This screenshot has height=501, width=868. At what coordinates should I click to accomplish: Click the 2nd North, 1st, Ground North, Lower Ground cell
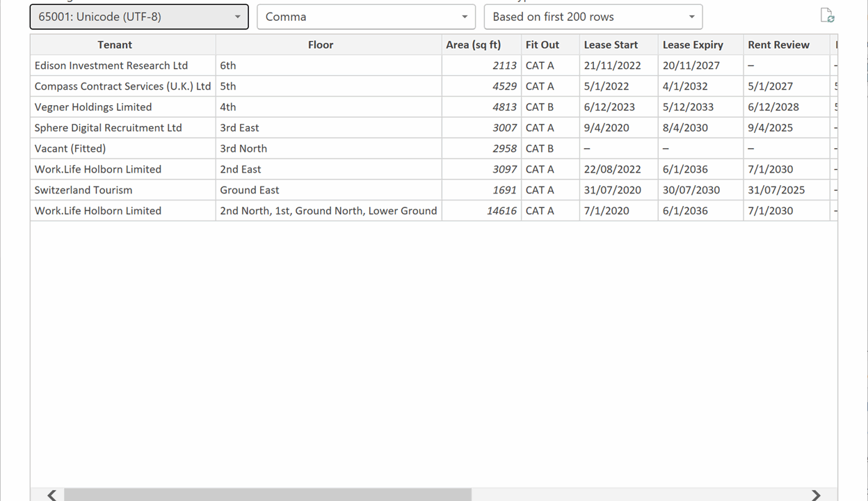click(328, 211)
